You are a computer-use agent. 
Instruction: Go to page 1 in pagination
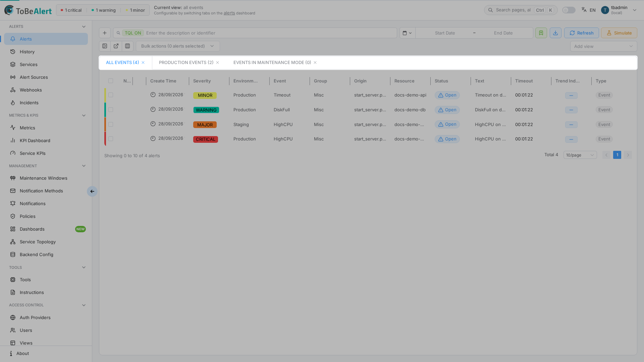617,155
